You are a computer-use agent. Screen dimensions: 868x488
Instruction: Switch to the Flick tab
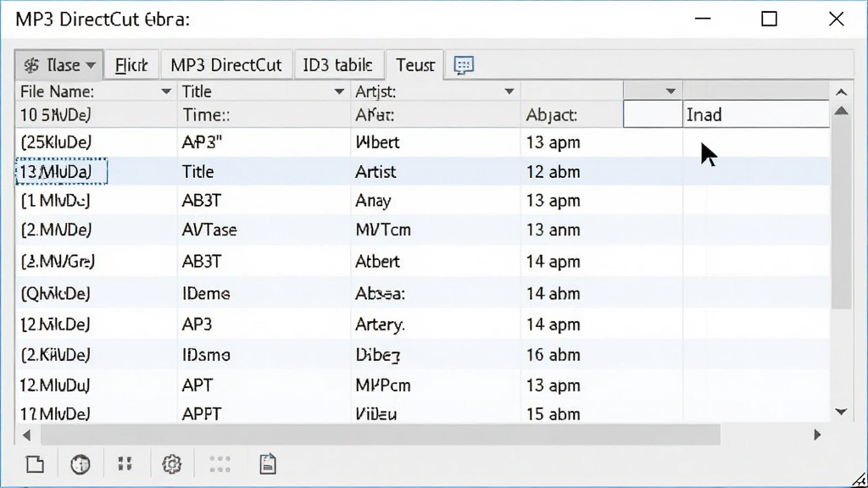131,65
